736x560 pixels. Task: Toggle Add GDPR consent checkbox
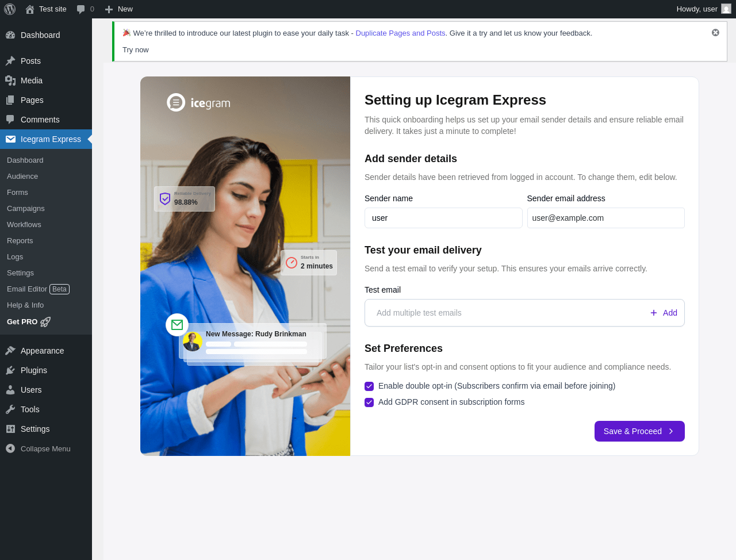(369, 402)
